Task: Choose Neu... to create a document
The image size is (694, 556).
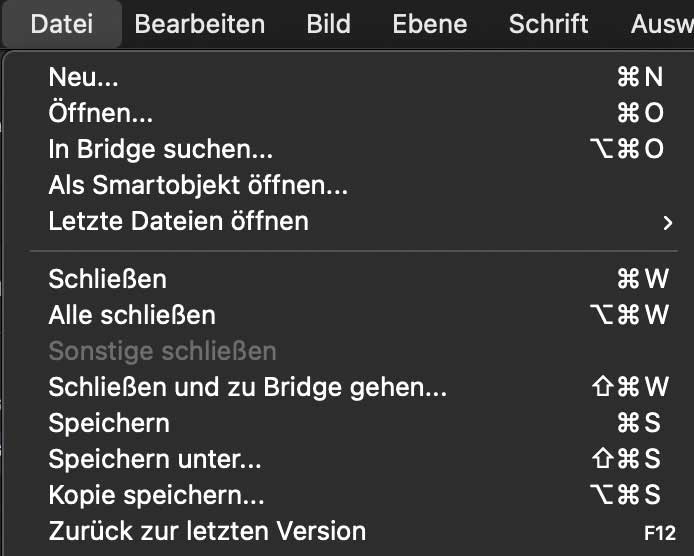Action: (x=83, y=78)
